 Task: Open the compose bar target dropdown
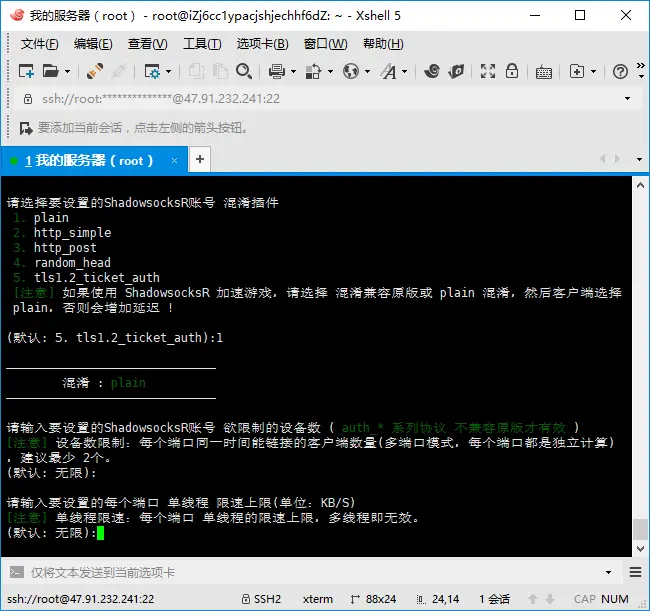point(609,572)
